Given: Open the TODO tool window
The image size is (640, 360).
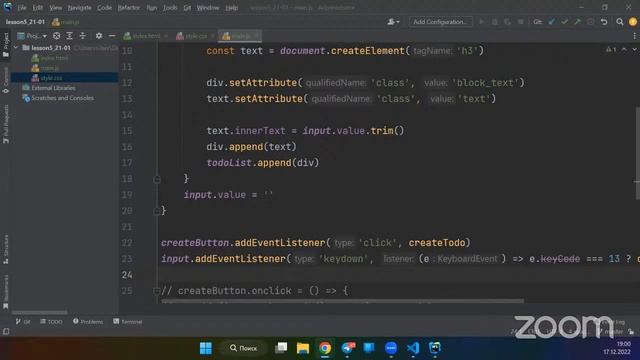Looking at the screenshot, I should pyautogui.click(x=51, y=322).
